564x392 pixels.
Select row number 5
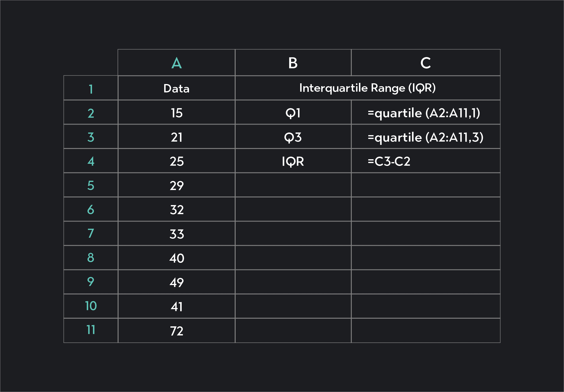(91, 186)
